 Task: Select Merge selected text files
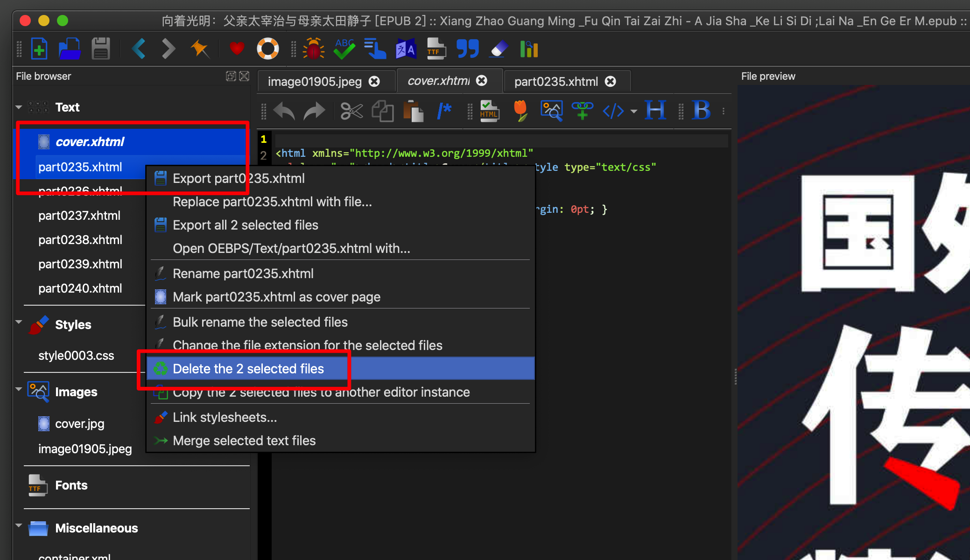point(244,441)
